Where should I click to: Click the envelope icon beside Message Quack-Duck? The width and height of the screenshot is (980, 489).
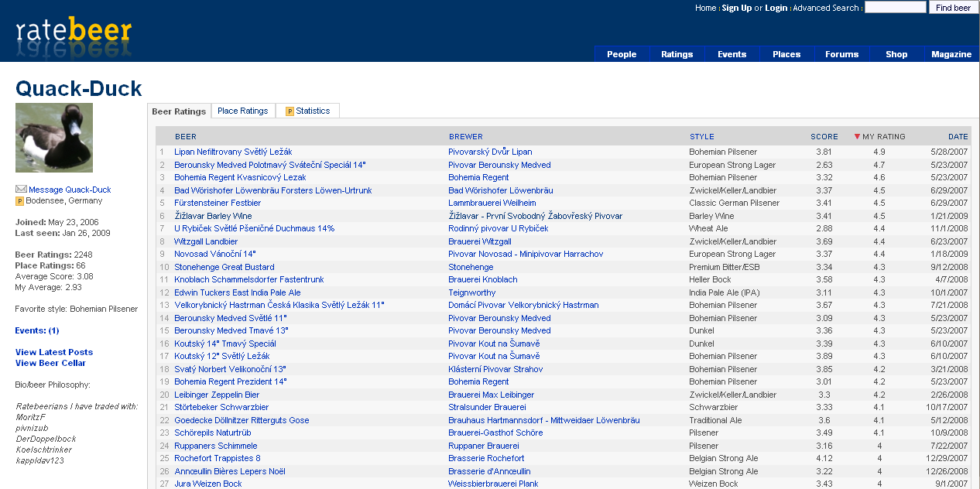21,189
